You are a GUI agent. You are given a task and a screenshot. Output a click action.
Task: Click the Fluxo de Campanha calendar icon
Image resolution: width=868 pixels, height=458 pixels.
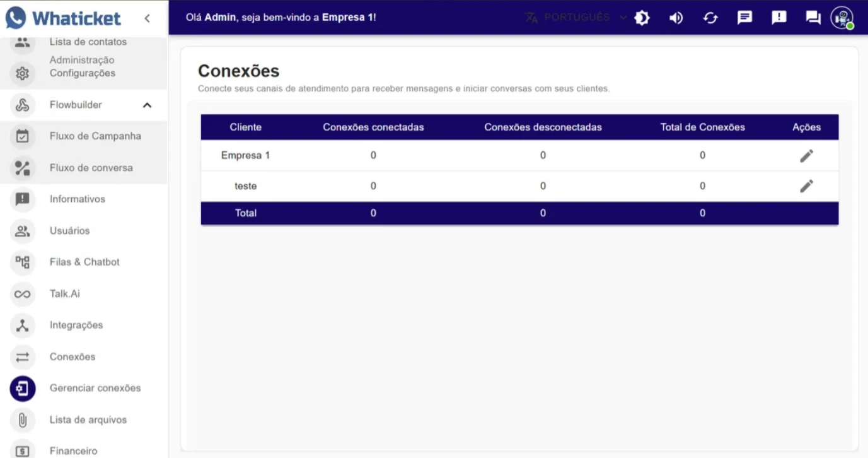23,136
